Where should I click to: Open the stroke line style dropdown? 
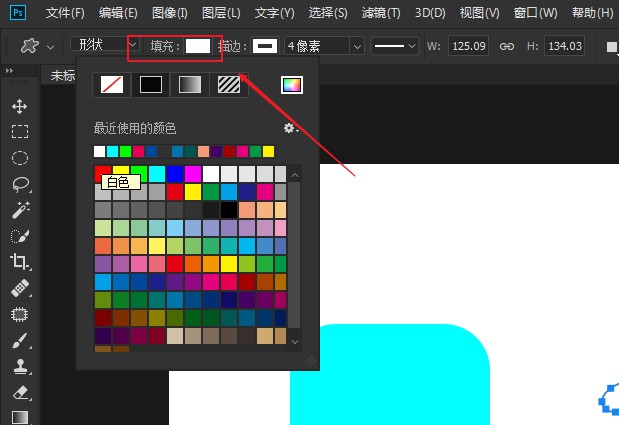(394, 46)
